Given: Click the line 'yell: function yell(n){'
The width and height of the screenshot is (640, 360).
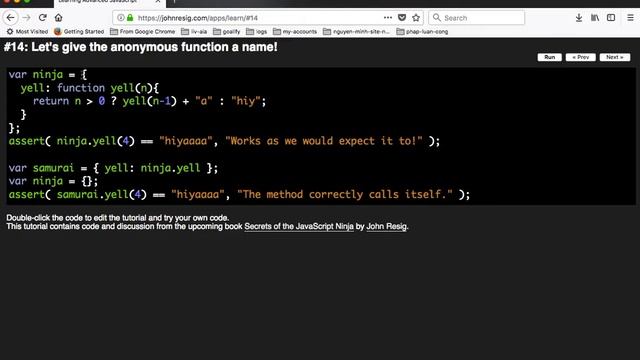Looking at the screenshot, I should point(90,88).
